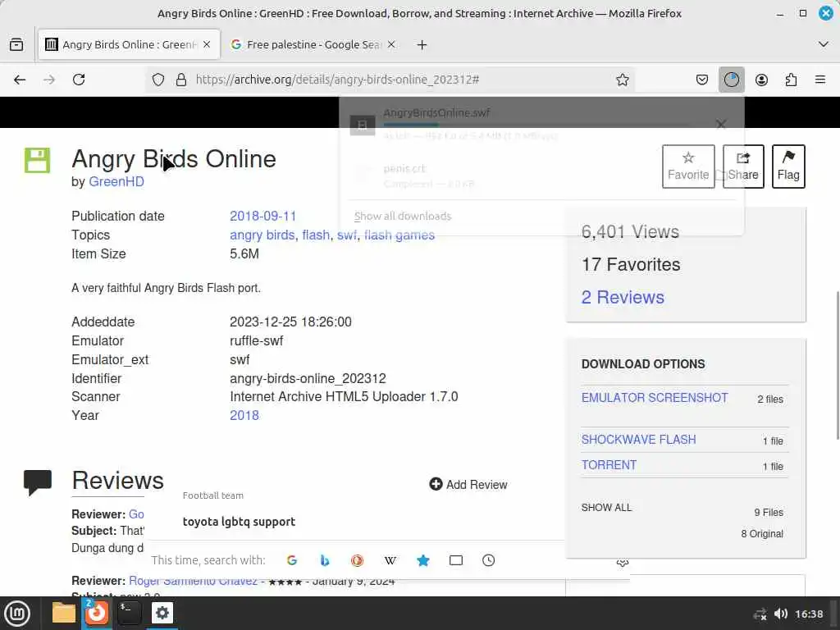The width and height of the screenshot is (840, 630).
Task: Download the TORRENT file
Action: pyautogui.click(x=609, y=465)
